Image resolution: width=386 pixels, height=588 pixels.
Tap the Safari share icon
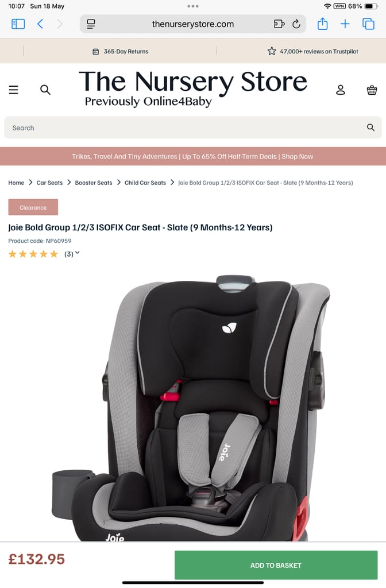(322, 24)
